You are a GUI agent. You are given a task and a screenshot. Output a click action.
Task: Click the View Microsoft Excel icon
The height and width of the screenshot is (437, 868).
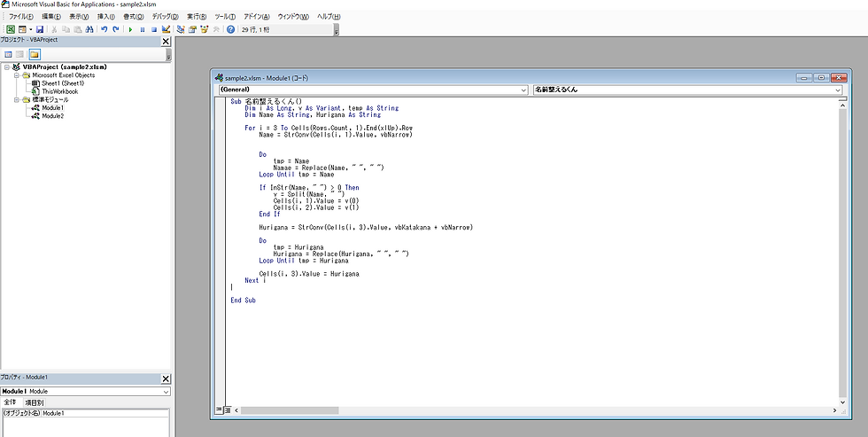11,29
